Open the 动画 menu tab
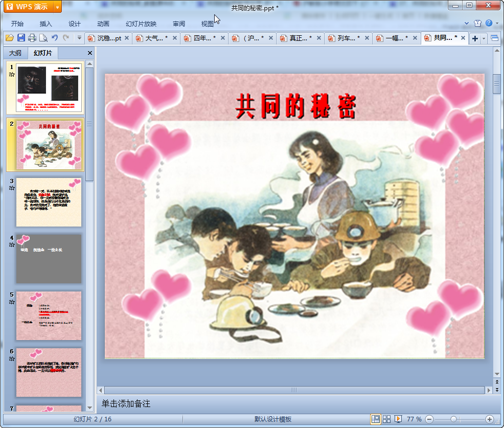Image resolution: width=504 pixels, height=428 pixels. point(103,24)
